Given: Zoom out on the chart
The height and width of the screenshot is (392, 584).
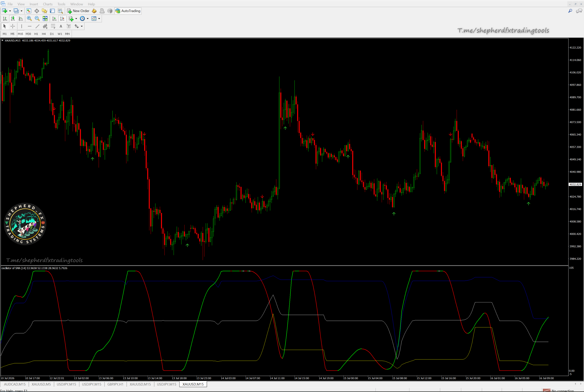Looking at the screenshot, I should click(37, 18).
